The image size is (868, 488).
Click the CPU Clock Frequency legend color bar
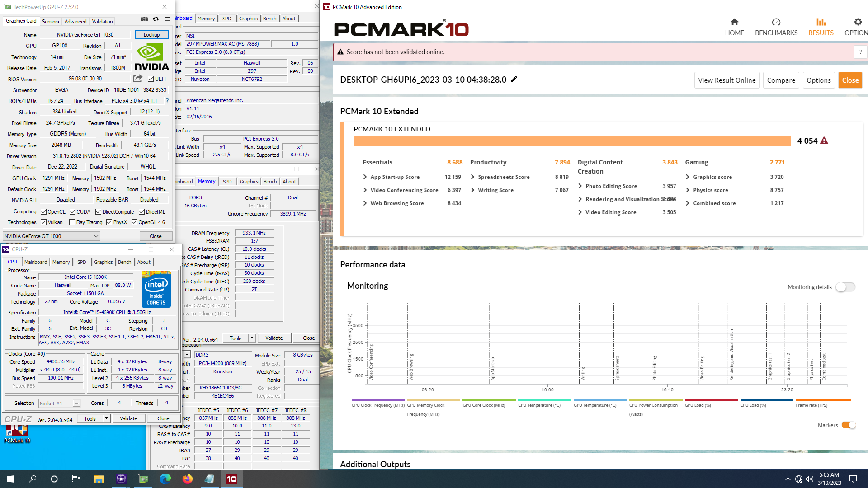(378, 399)
